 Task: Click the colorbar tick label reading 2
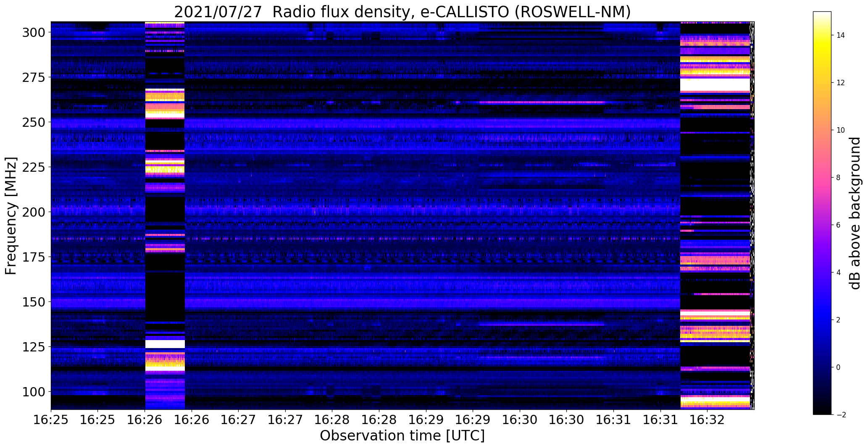pos(839,320)
